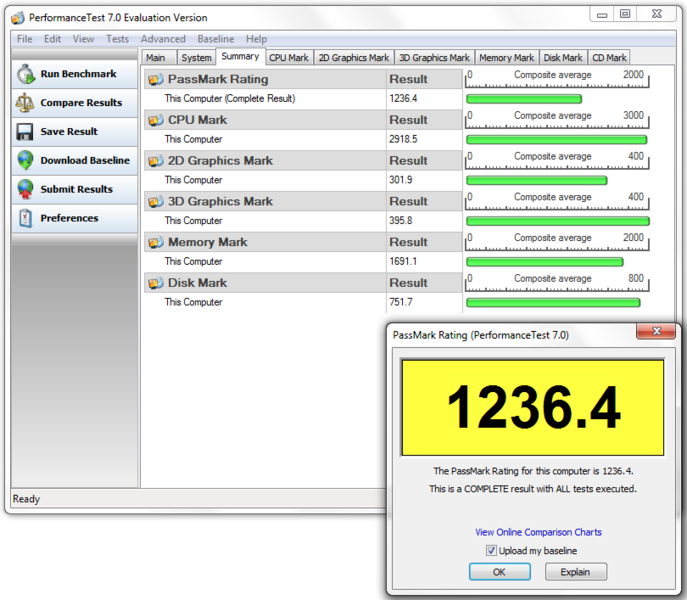This screenshot has height=600, width=687.
Task: Open the File menu
Action: tap(25, 39)
